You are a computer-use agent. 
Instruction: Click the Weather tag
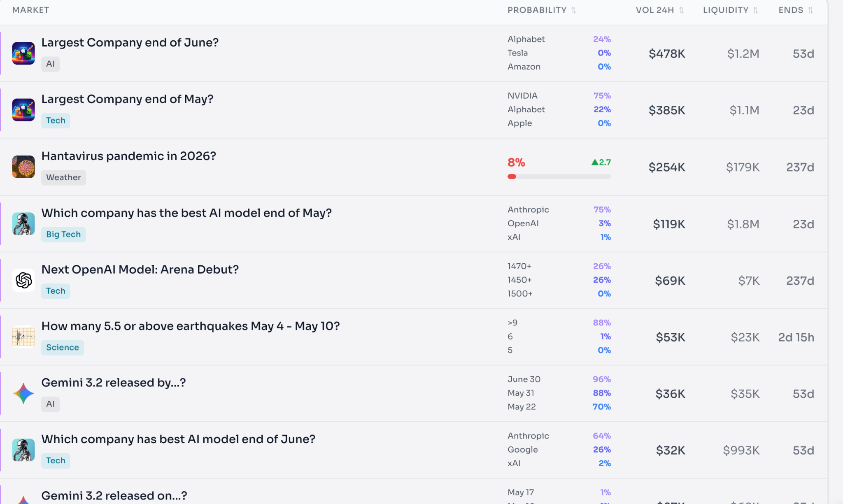tap(63, 177)
